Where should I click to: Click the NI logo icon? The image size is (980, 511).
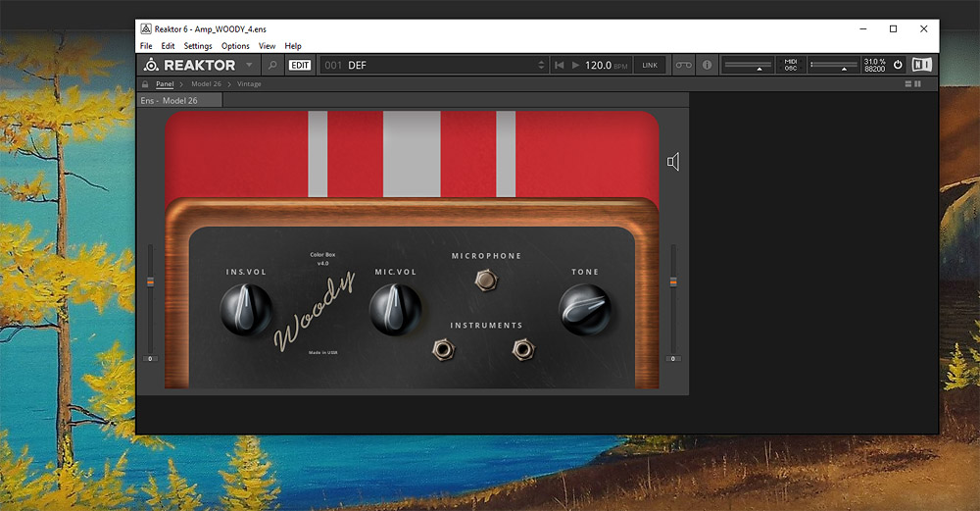pyautogui.click(x=921, y=65)
